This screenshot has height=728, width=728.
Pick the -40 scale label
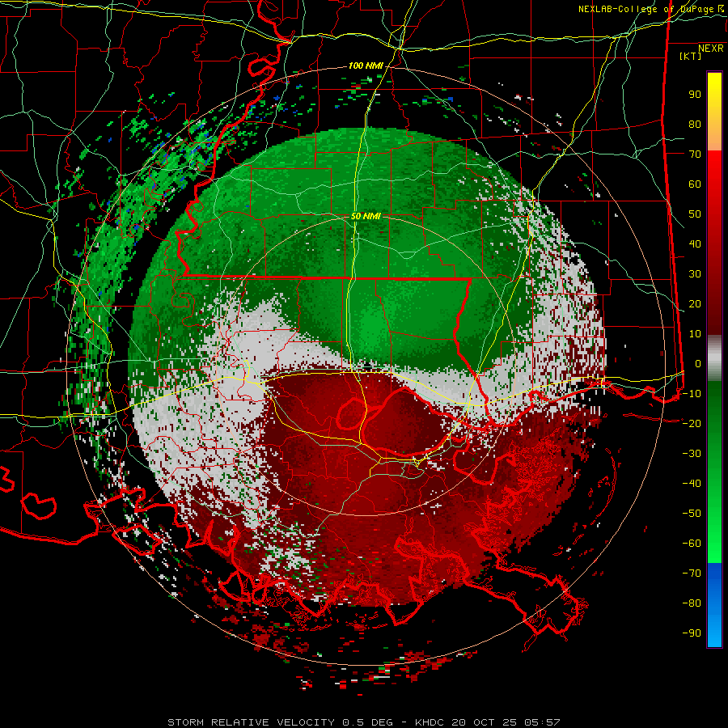point(692,484)
